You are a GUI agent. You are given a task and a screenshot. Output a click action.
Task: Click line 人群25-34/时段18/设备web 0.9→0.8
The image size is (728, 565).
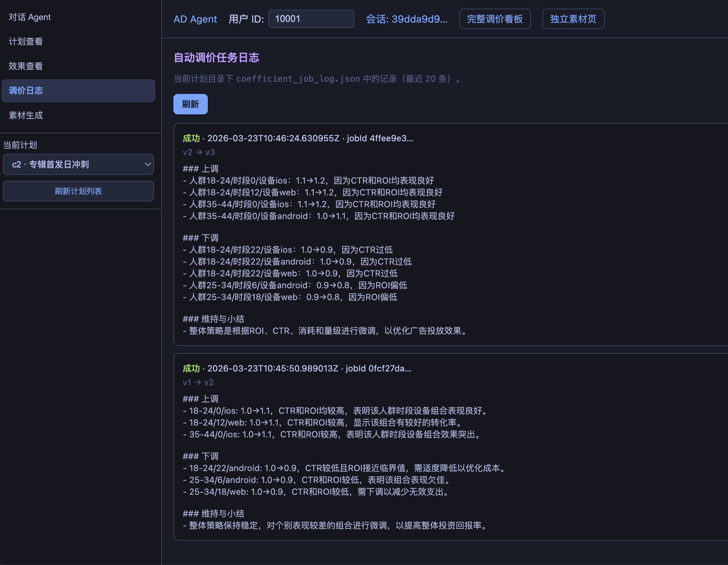(290, 297)
